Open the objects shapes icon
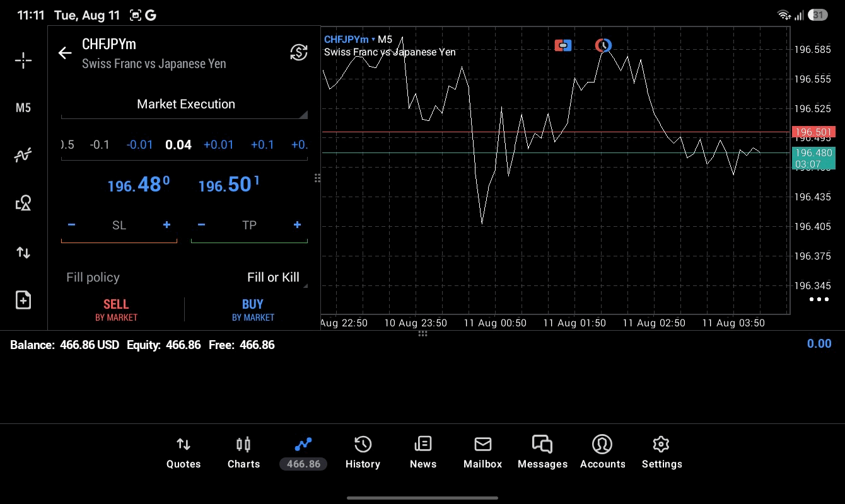 coord(23,203)
